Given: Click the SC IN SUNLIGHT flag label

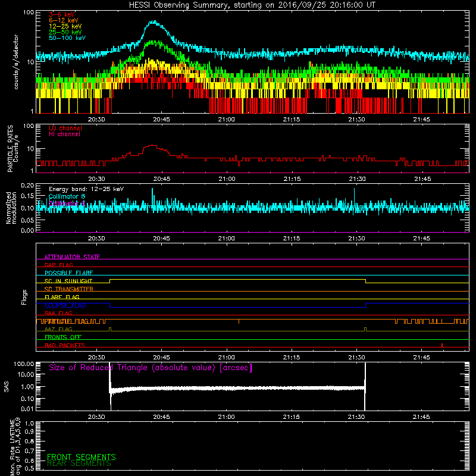Looking at the screenshot, I should pos(68,281).
